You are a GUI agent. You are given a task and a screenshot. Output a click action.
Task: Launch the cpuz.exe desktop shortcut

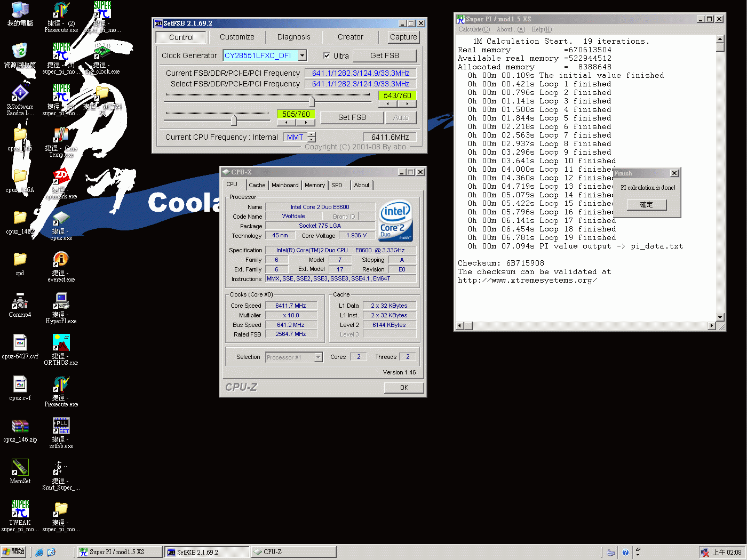(x=61, y=225)
